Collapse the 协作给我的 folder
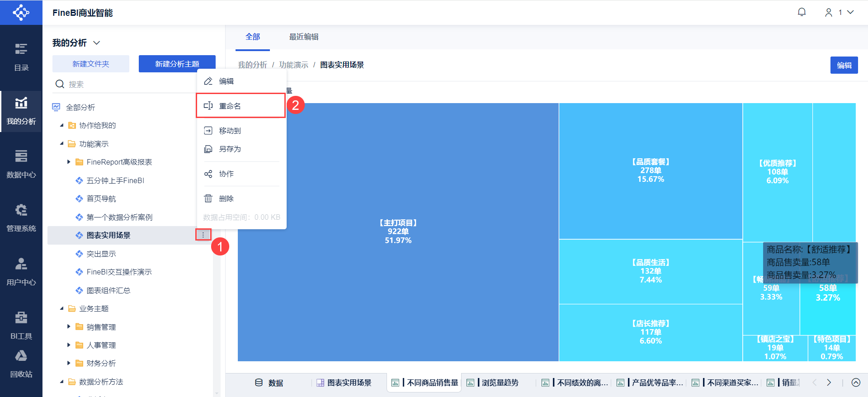The image size is (868, 397). point(62,125)
